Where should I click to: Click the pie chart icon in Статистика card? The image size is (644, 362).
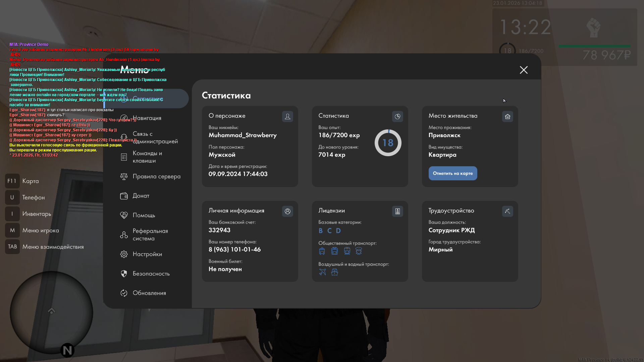pos(397,117)
